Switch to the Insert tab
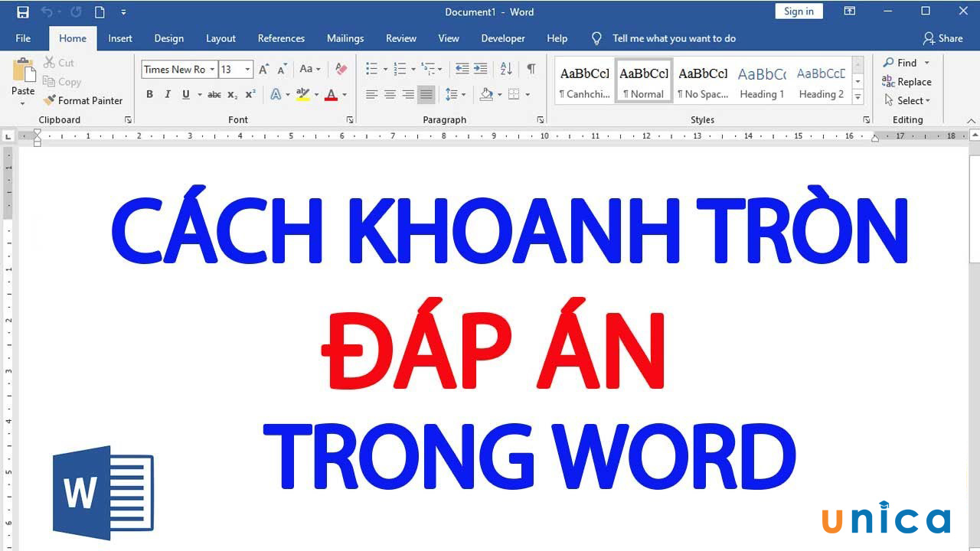 (120, 38)
